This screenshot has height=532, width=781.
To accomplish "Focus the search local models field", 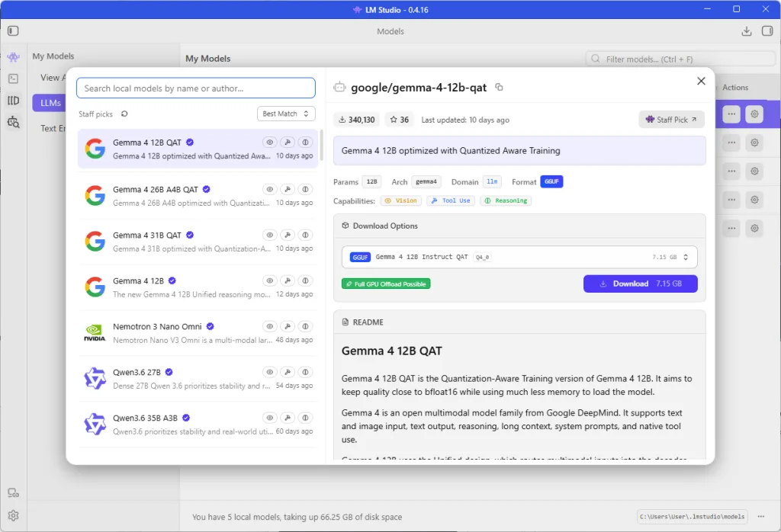I will 196,88.
